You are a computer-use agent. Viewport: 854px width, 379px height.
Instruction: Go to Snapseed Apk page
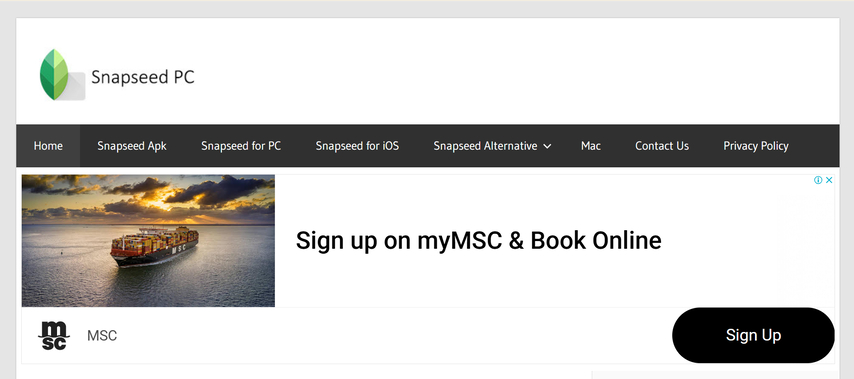tap(132, 146)
